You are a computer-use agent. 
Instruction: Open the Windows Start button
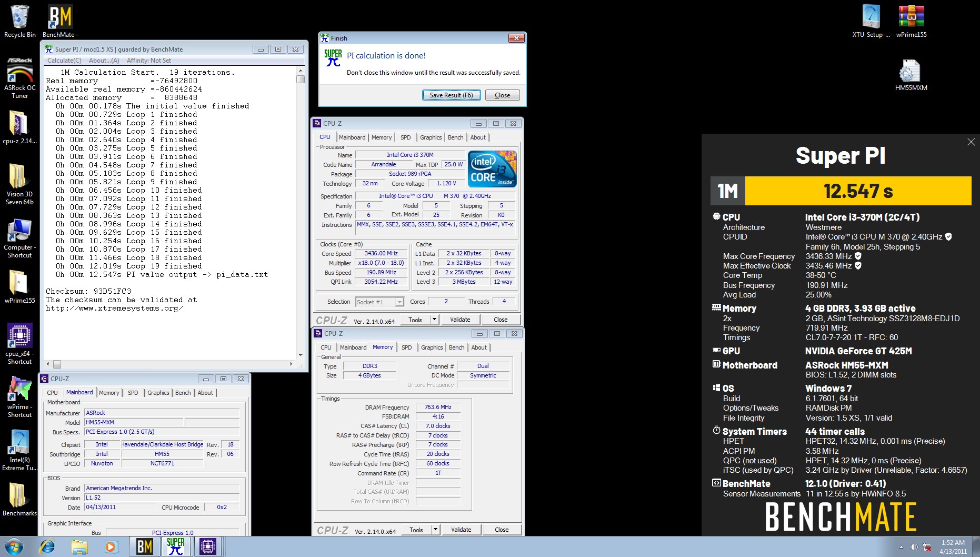coord(14,547)
